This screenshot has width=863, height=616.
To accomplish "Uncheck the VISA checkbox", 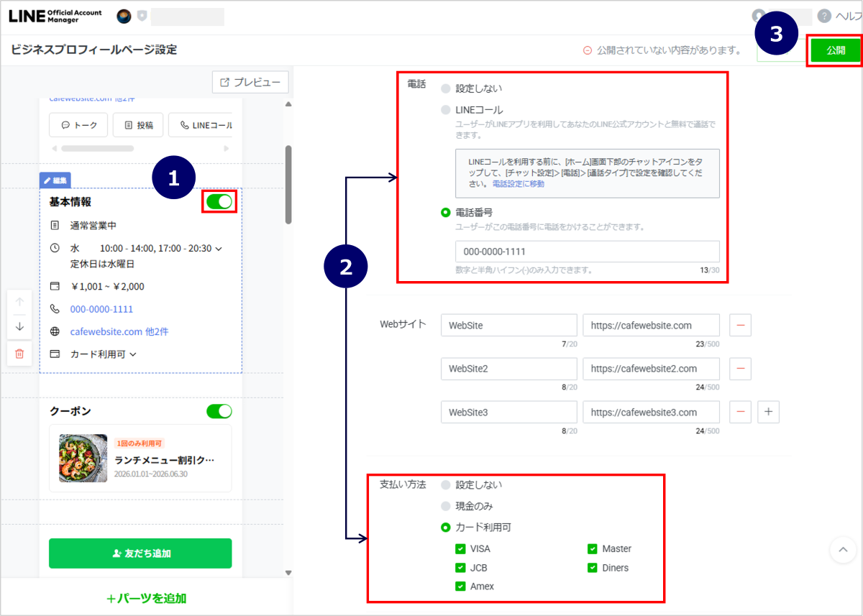I will click(x=460, y=548).
